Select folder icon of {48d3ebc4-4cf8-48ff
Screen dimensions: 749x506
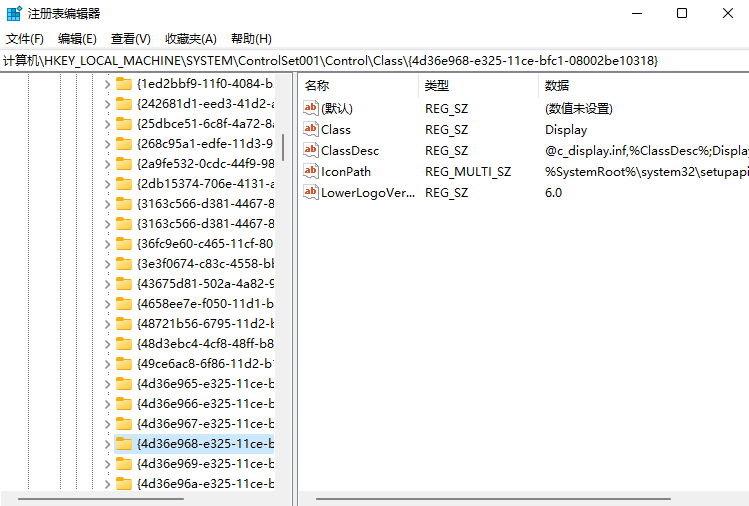[x=124, y=344]
